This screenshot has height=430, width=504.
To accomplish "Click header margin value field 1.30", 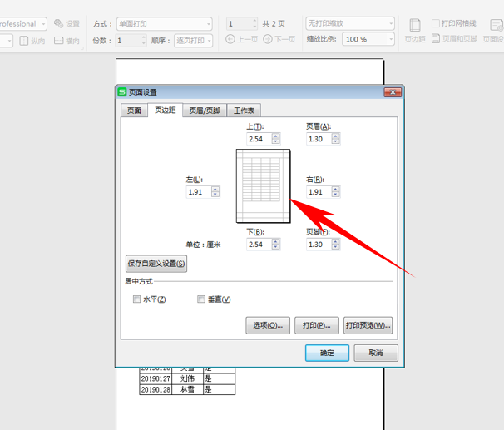I will click(x=319, y=139).
